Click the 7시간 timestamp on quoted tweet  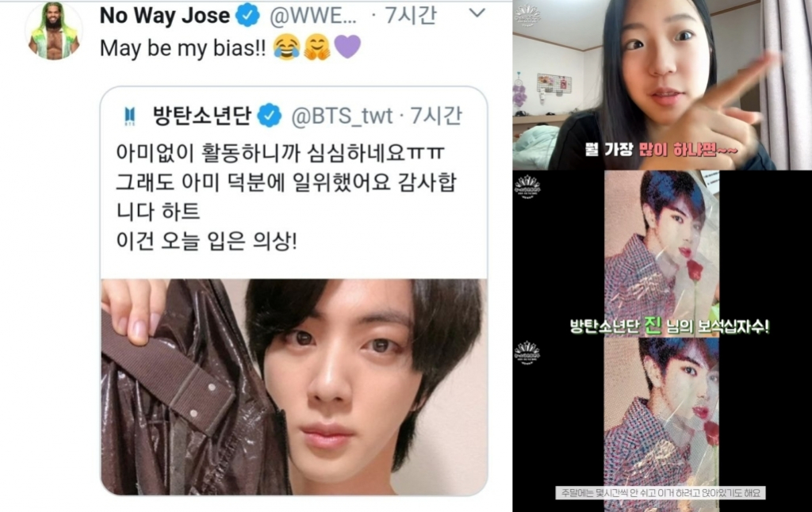click(435, 116)
